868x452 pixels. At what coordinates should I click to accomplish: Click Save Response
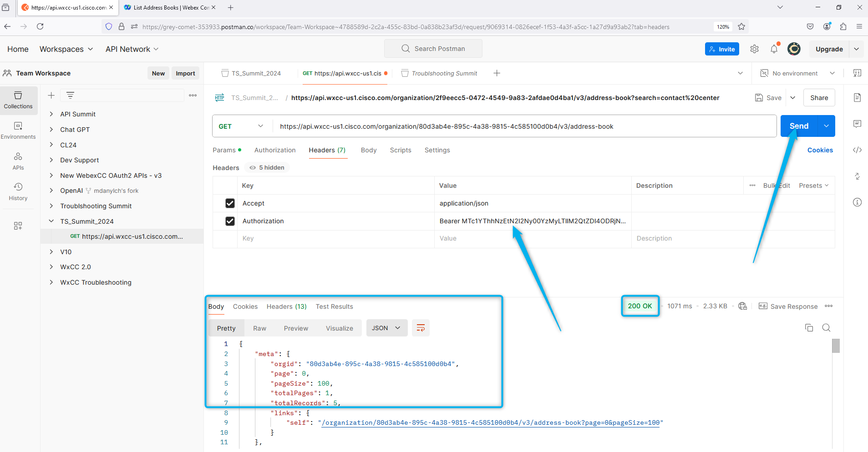click(788, 306)
